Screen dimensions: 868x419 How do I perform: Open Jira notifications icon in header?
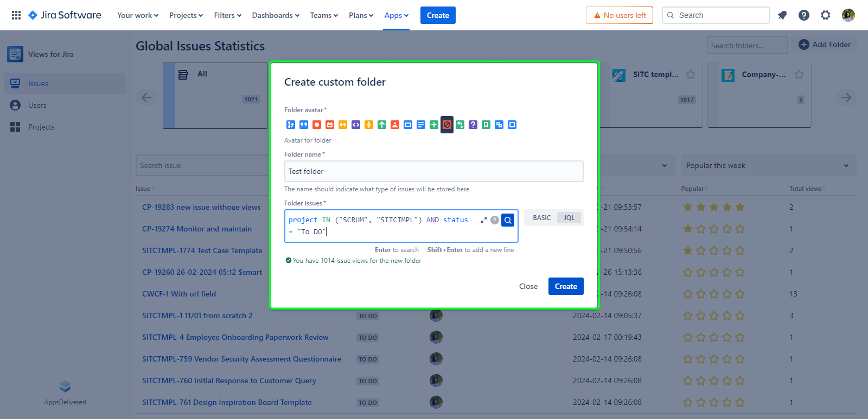click(x=782, y=15)
